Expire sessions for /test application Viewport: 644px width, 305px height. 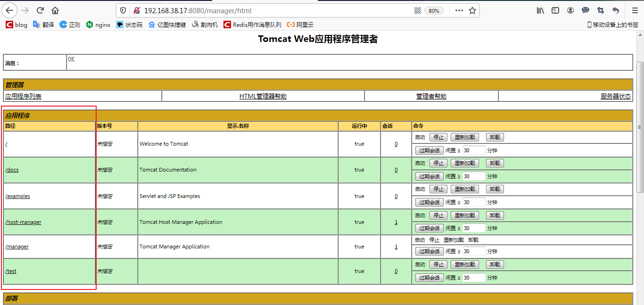(429, 278)
